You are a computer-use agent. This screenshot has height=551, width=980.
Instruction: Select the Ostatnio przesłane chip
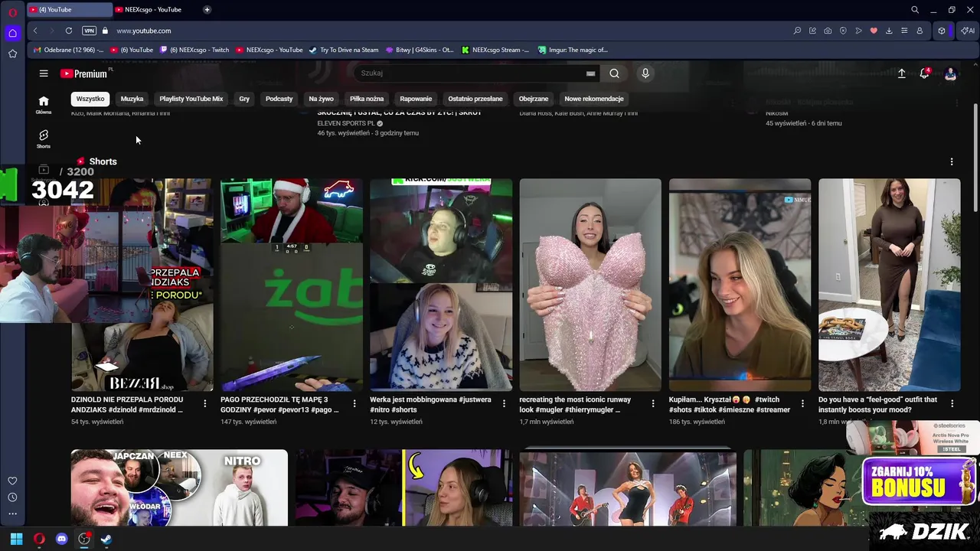click(475, 99)
